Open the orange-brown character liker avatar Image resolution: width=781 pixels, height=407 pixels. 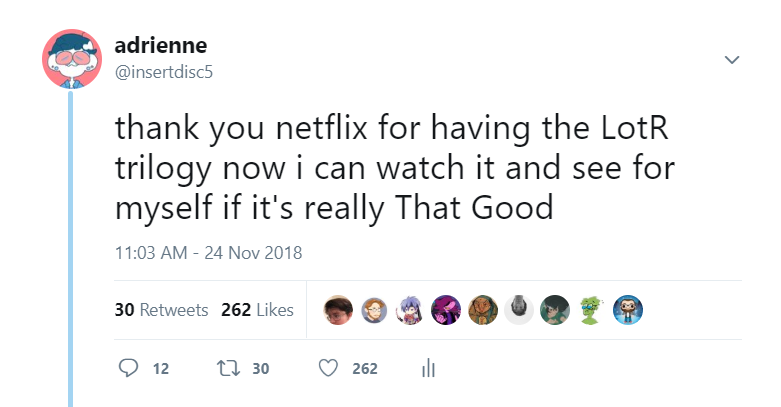click(483, 310)
